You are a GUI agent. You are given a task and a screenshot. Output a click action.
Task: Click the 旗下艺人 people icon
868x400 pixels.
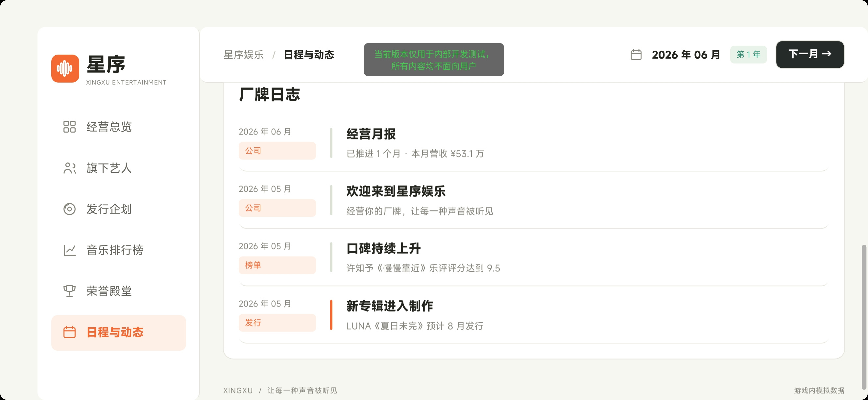[x=69, y=168]
